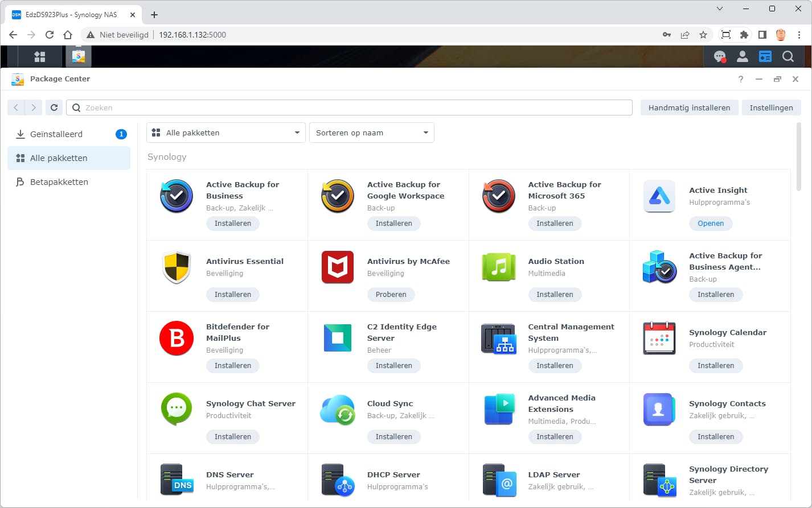
Task: Bookmark this page with the star icon
Action: tap(703, 35)
